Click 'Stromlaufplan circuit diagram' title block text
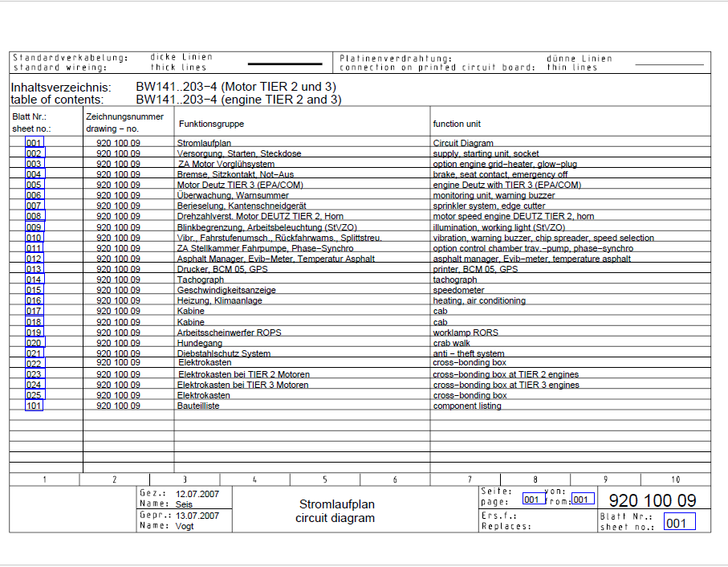Image resolution: width=728 pixels, height=567 pixels. 336,511
